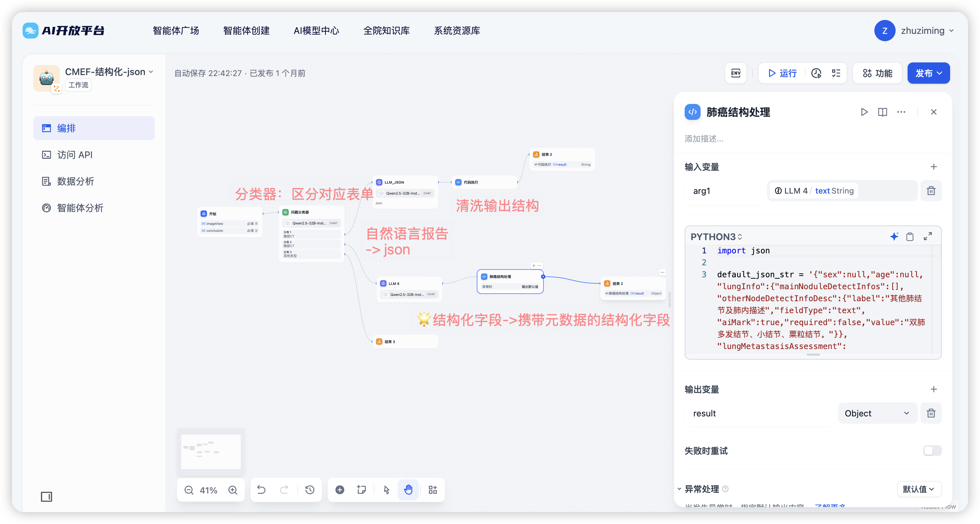The width and height of the screenshot is (980, 524).
Task: Go to 智能体创建 in top nav
Action: click(246, 31)
